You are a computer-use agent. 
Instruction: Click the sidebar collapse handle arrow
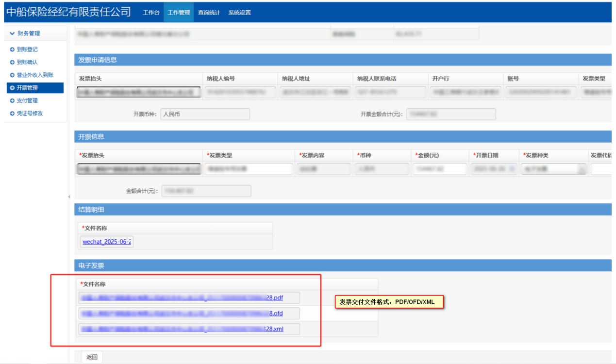click(69, 197)
